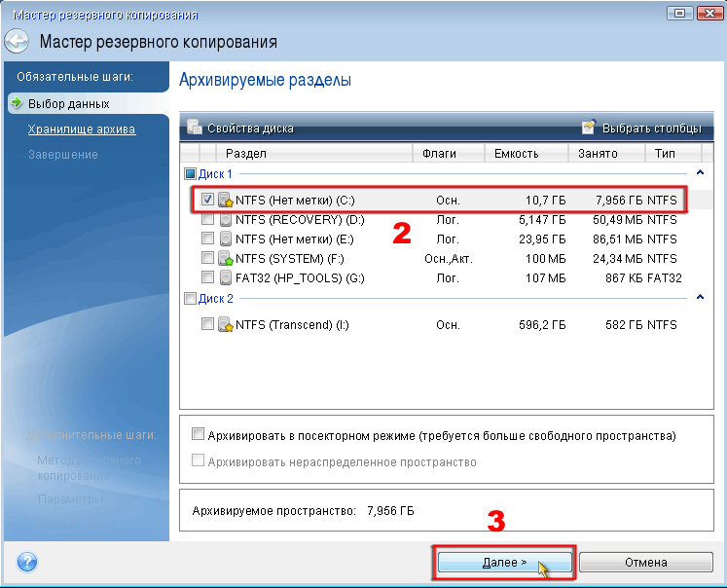Click the 596,2 ГБ capacity value
The height and width of the screenshot is (588, 727).
point(542,324)
